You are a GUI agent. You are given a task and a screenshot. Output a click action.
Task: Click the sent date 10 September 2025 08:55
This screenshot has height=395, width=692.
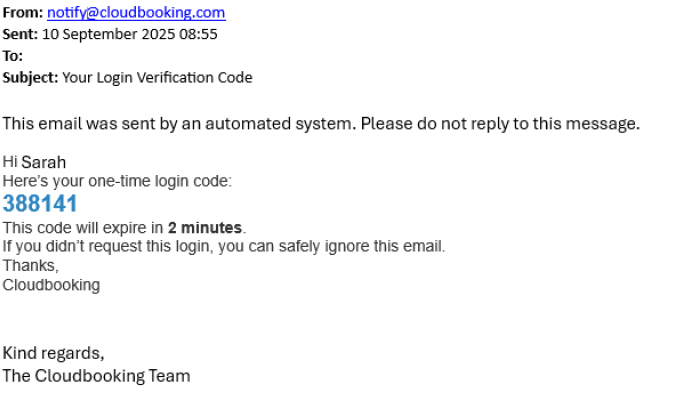pos(130,34)
